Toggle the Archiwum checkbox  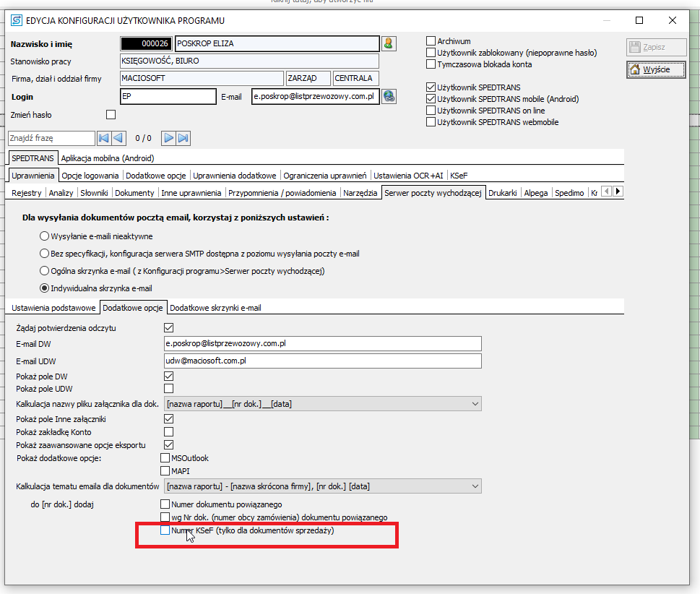point(431,41)
